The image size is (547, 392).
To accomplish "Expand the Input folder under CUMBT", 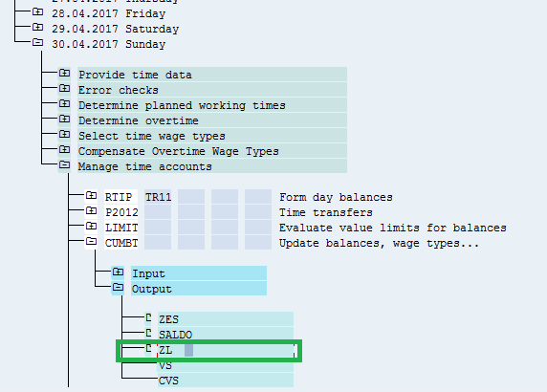I will click(x=119, y=272).
